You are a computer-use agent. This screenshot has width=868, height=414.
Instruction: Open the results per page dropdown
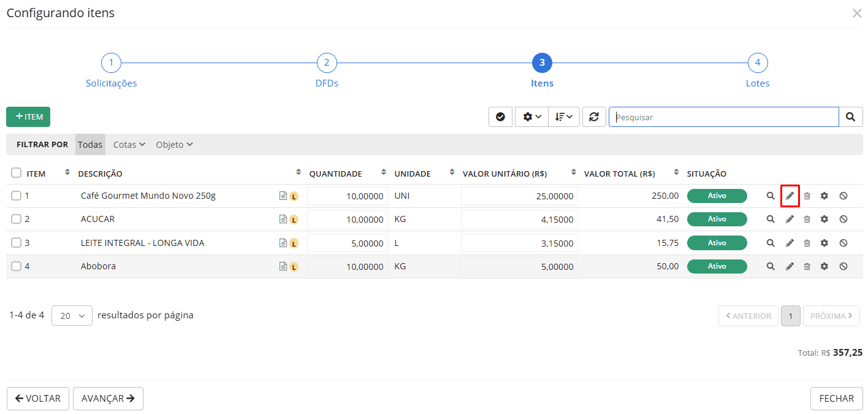click(72, 315)
